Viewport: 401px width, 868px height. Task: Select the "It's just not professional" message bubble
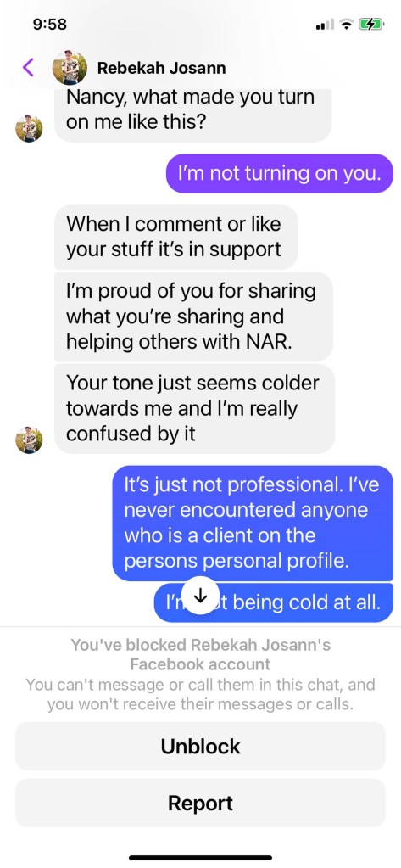(x=253, y=524)
